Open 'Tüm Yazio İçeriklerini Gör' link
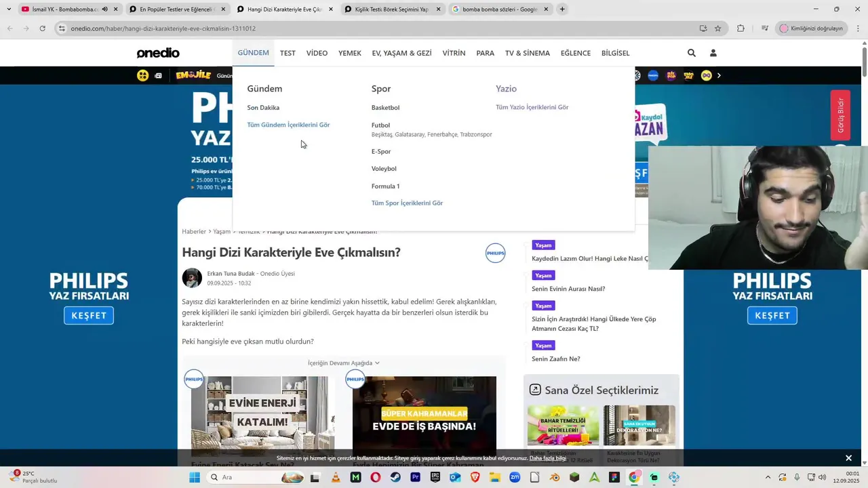 pos(532,107)
